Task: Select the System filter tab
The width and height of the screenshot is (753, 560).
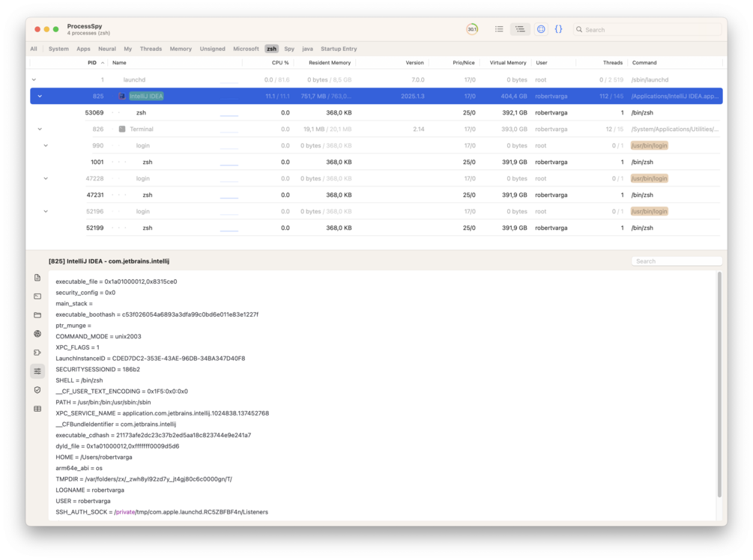Action: point(58,49)
